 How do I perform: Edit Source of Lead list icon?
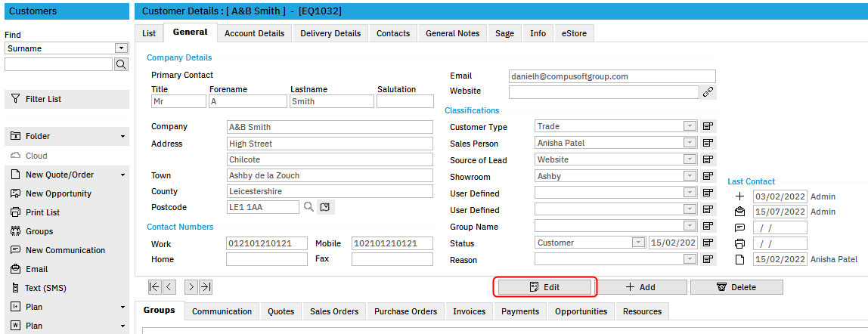708,159
